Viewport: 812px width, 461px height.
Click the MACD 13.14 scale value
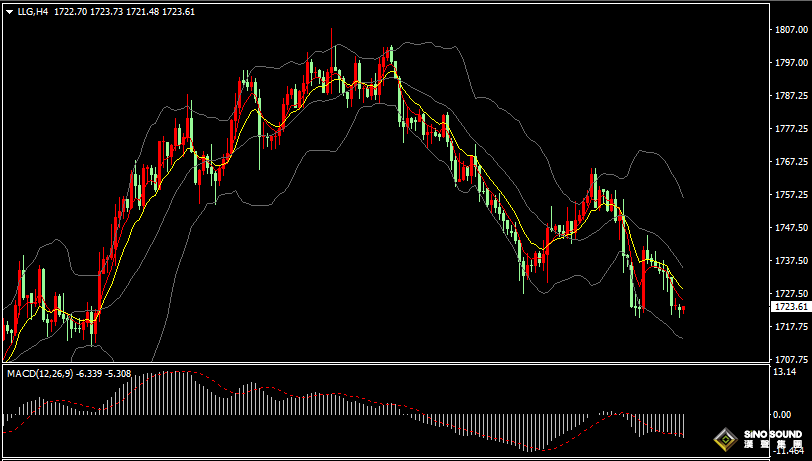tap(786, 373)
